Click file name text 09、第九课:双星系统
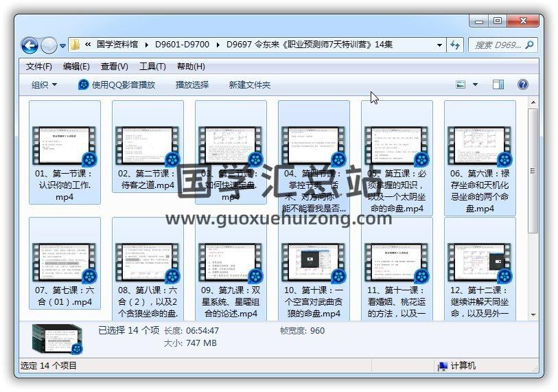 231,302
